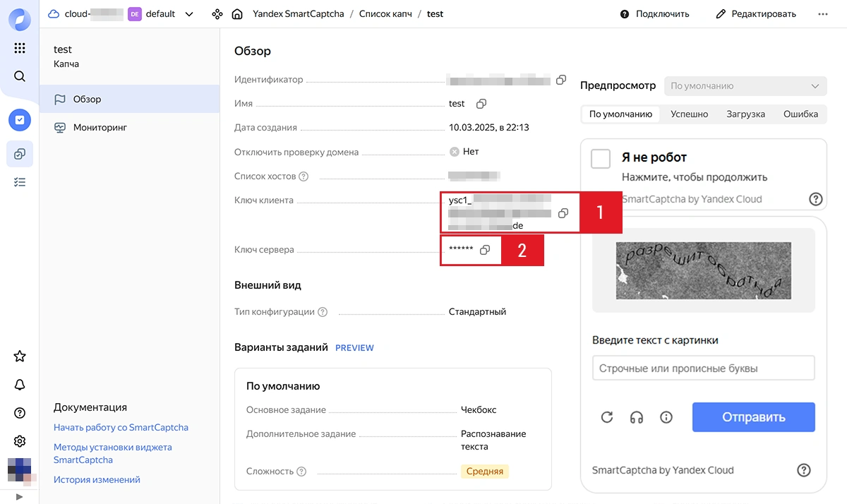847x504 pixels.
Task: Open favorites star in the sidebar
Action: click(x=20, y=356)
